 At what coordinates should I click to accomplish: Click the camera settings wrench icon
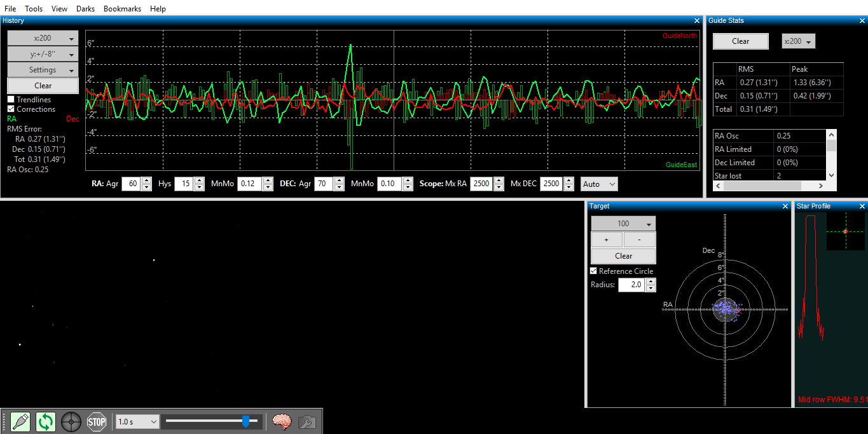[x=307, y=421]
